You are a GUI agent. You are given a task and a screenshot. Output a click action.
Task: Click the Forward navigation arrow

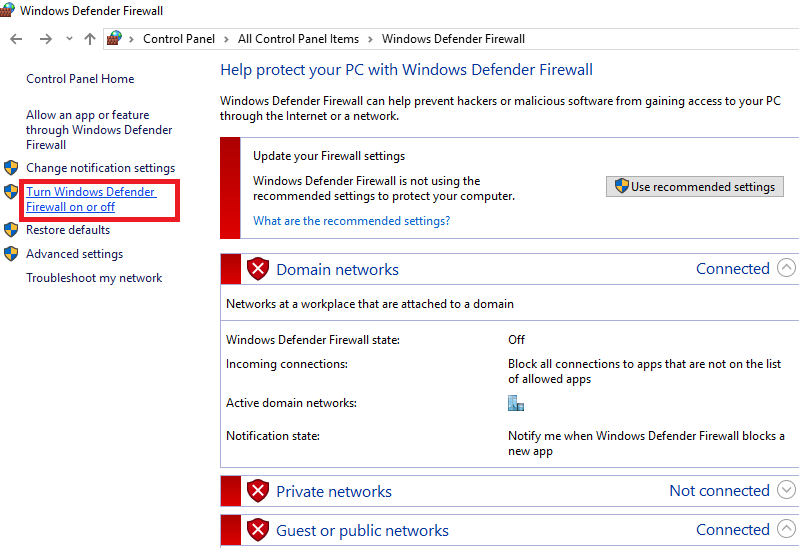point(46,39)
